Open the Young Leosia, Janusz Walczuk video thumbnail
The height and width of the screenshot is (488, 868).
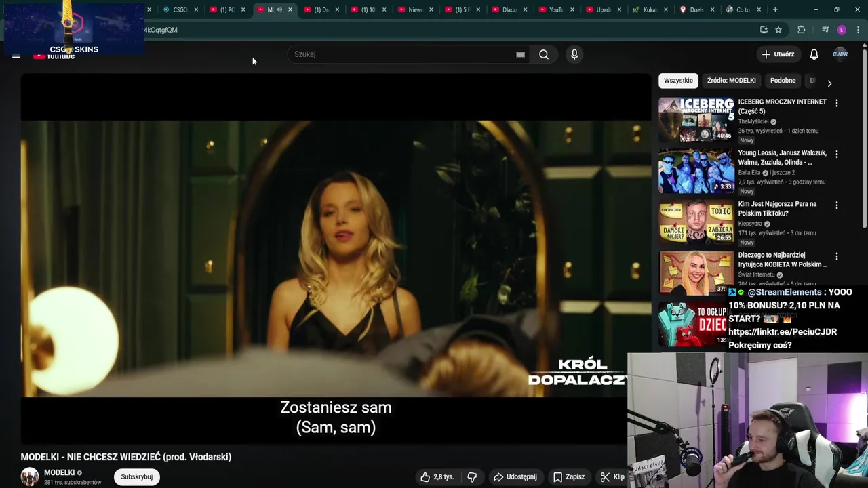[x=696, y=171]
